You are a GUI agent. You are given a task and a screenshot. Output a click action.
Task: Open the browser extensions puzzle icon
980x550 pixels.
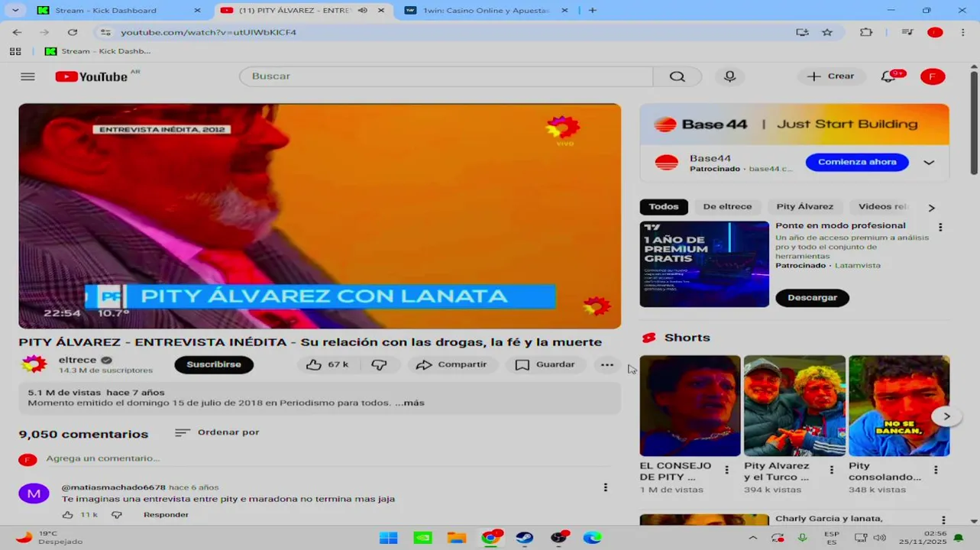coord(866,32)
